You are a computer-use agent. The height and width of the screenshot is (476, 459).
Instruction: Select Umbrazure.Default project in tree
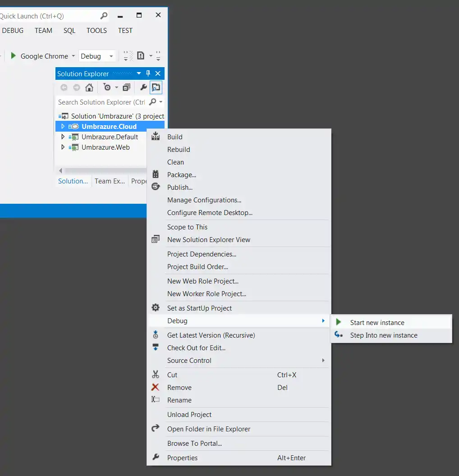click(x=110, y=137)
